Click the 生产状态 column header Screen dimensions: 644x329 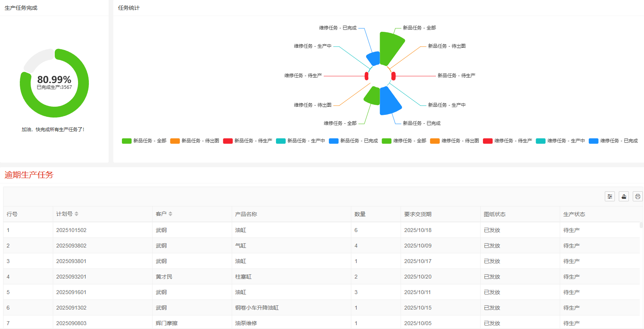574,214
